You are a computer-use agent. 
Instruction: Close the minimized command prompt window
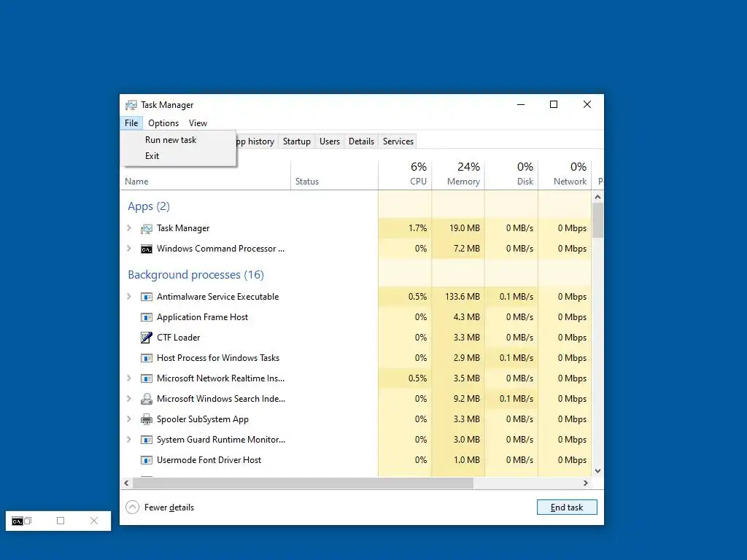[94, 521]
